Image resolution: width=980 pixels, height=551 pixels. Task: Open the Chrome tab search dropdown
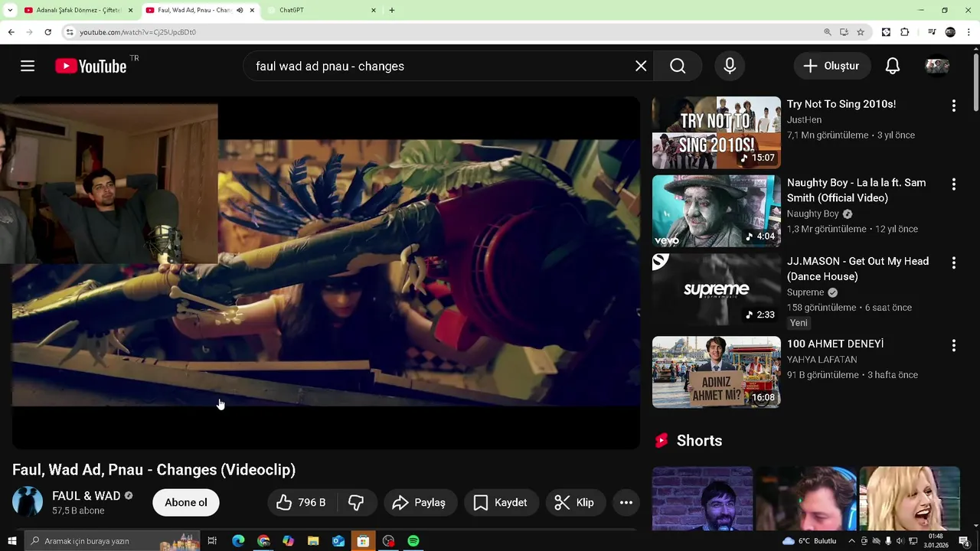[10, 10]
